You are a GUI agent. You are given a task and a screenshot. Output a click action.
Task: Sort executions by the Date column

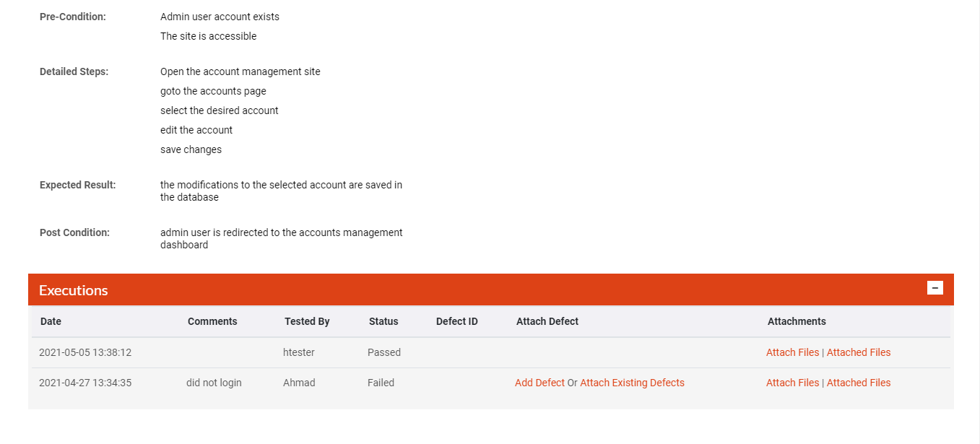click(51, 321)
